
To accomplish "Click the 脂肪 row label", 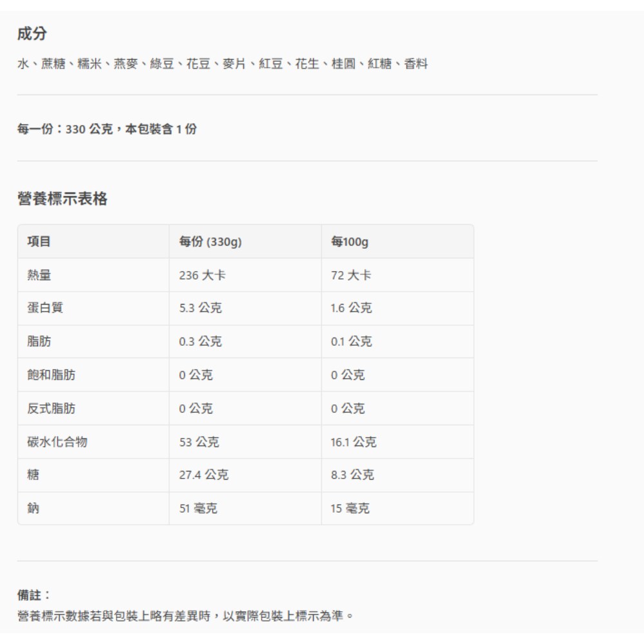I will 39,342.
